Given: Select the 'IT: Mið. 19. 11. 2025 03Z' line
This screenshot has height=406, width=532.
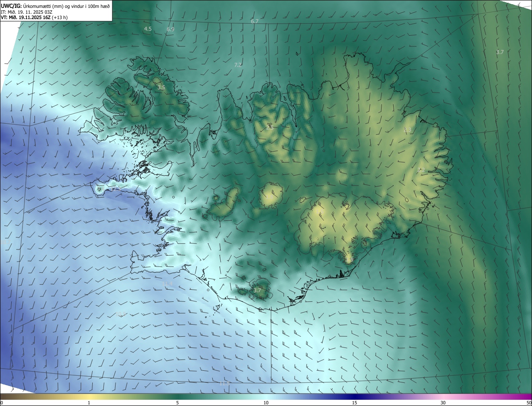Looking at the screenshot, I should 27,12.
